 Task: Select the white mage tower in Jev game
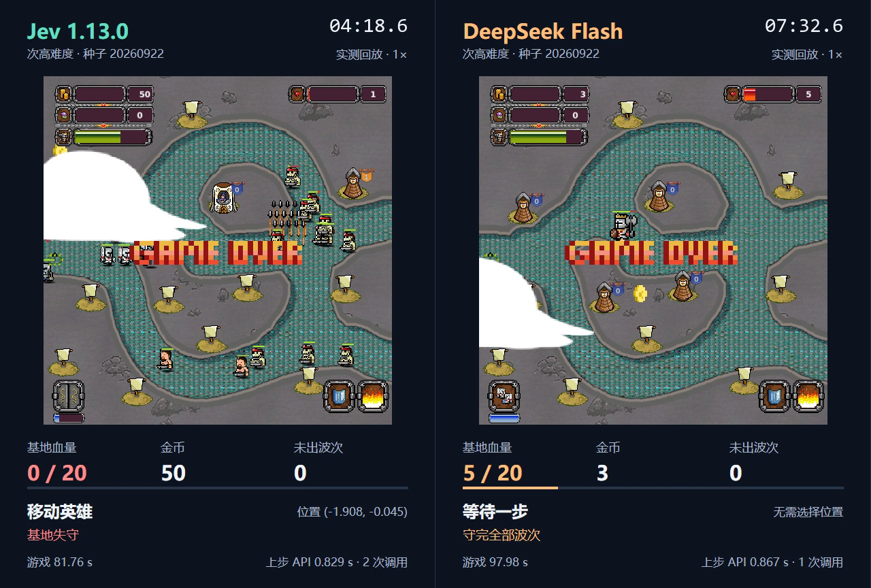coord(223,198)
